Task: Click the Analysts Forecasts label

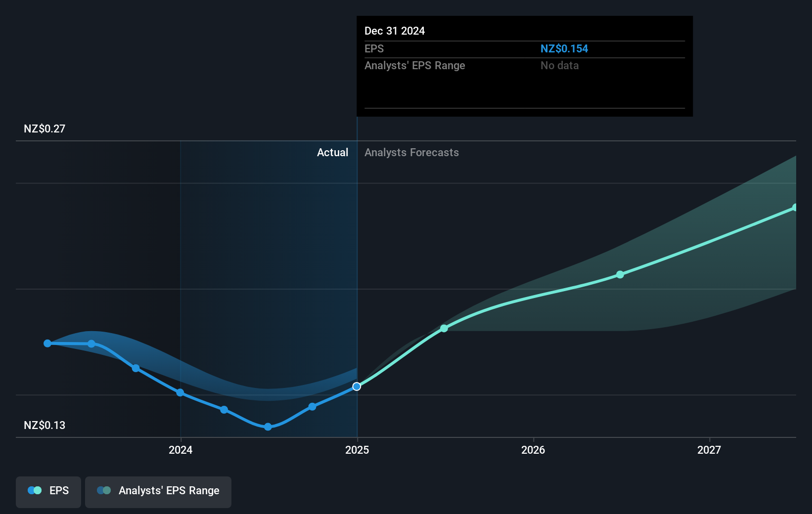Action: [411, 152]
